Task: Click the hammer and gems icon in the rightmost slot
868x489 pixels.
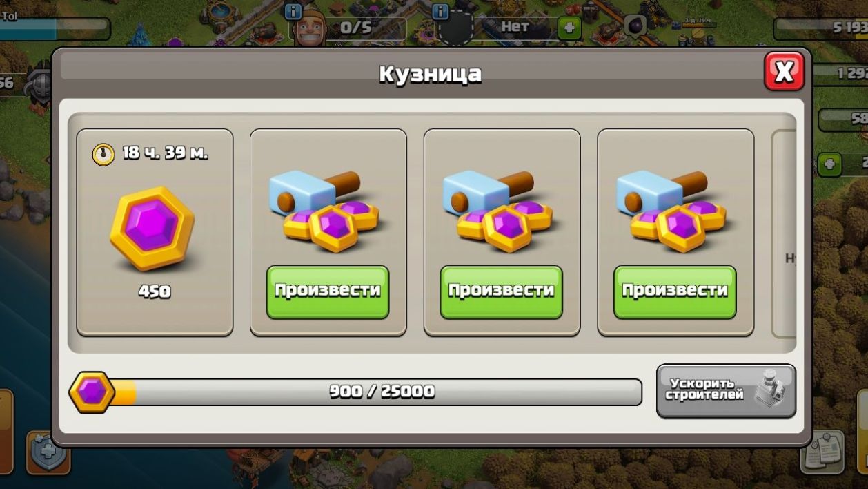Action: pos(671,210)
